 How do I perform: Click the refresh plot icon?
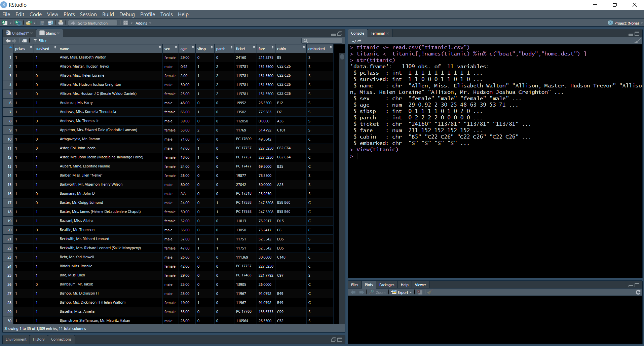tap(638, 292)
